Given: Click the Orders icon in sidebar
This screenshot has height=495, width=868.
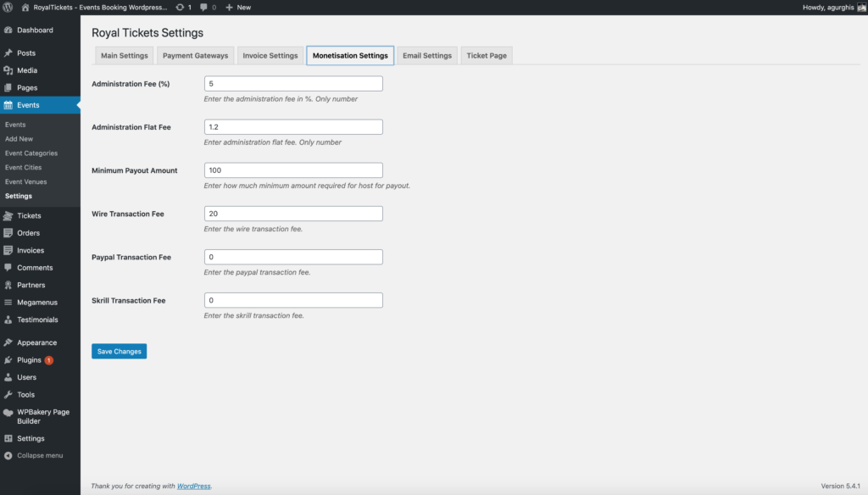Looking at the screenshot, I should click(8, 233).
